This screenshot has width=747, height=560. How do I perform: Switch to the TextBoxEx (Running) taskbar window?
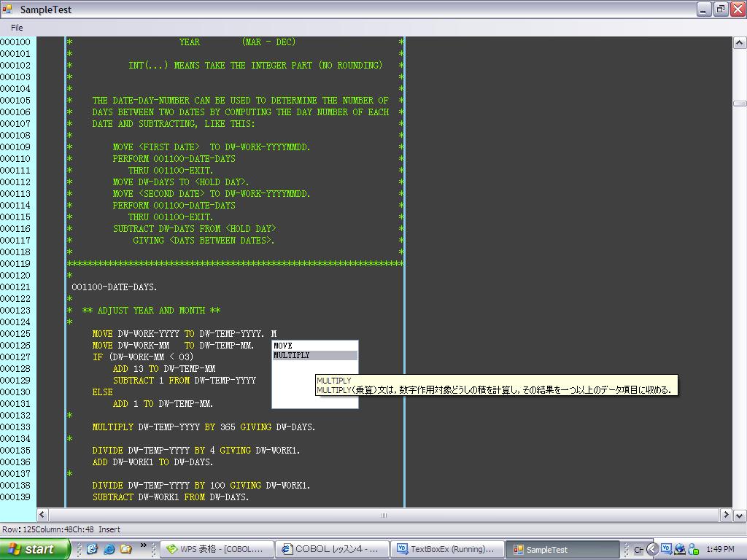pos(447,548)
